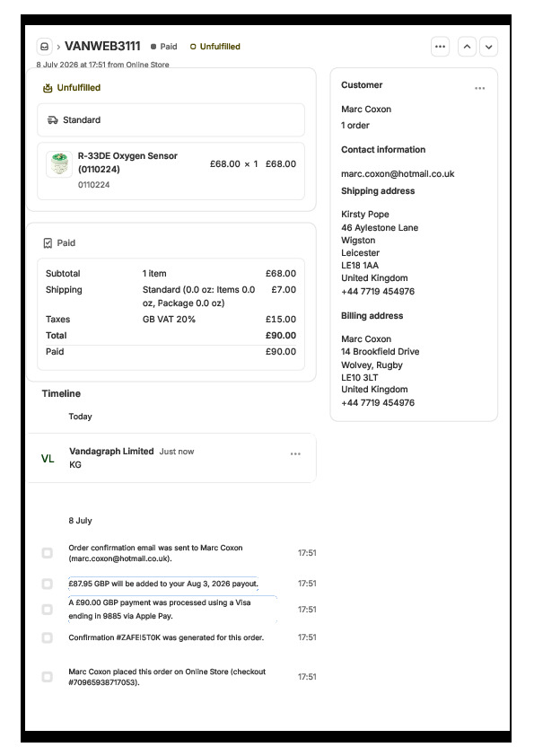
Task: Click the Unfulfilled status badge in header
Action: tap(215, 47)
